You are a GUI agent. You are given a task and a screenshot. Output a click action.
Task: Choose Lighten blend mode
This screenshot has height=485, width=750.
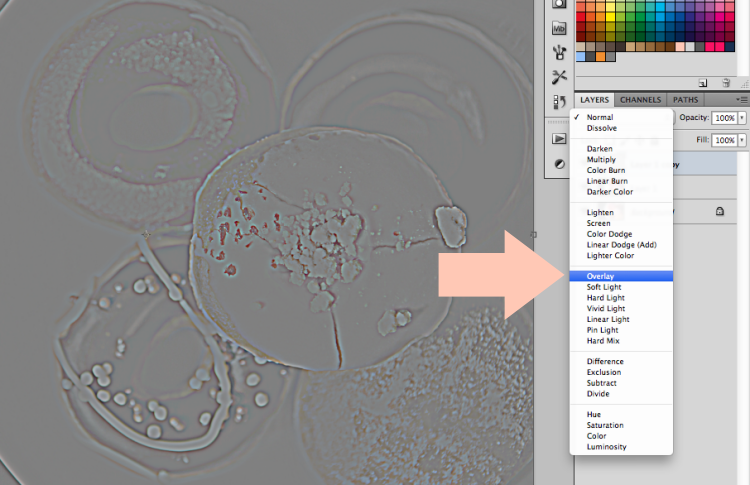click(621, 212)
